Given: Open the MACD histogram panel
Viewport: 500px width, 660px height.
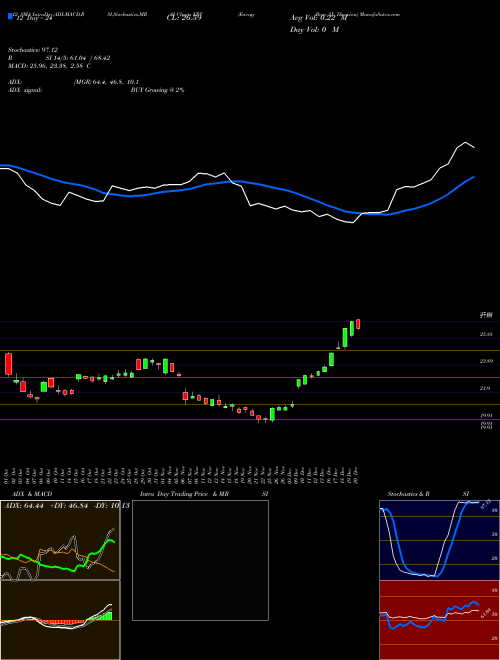Looking at the screenshot, I should coord(60,620).
